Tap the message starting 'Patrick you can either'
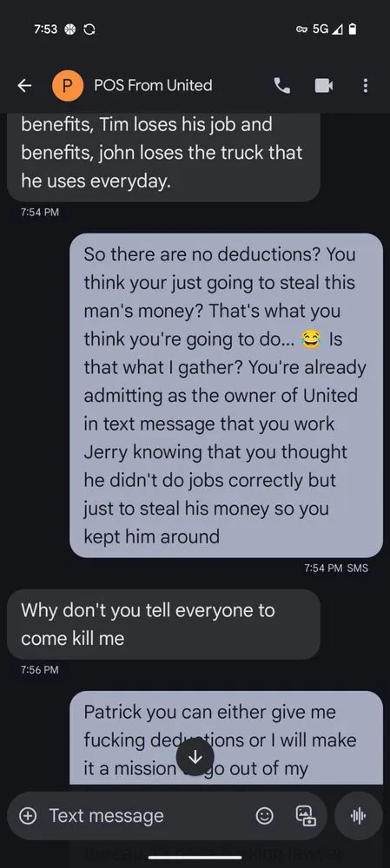 click(226, 737)
